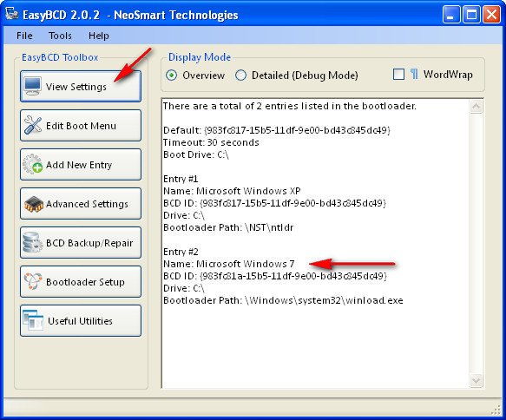The width and height of the screenshot is (506, 420).
Task: Click the pilcrow WordWrap icon
Action: (x=414, y=74)
